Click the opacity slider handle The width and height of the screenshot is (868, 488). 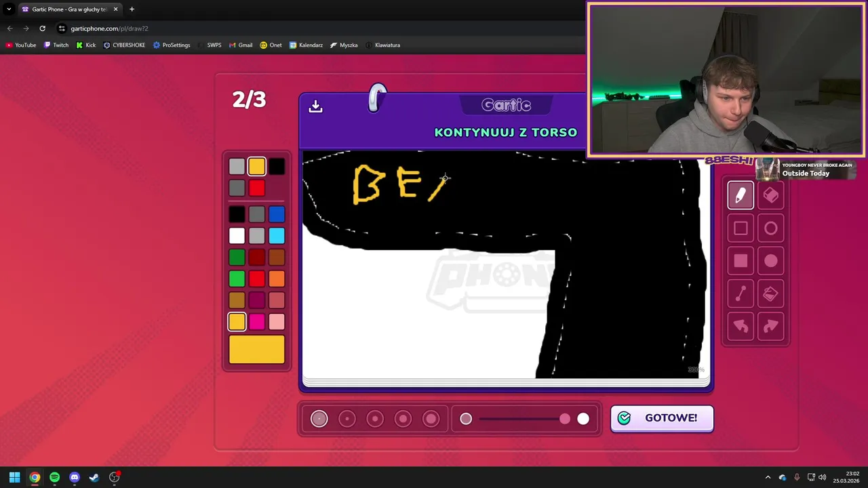(565, 420)
